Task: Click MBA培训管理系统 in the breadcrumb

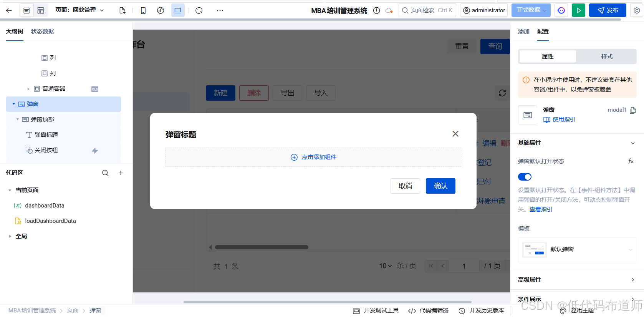Action: point(32,310)
